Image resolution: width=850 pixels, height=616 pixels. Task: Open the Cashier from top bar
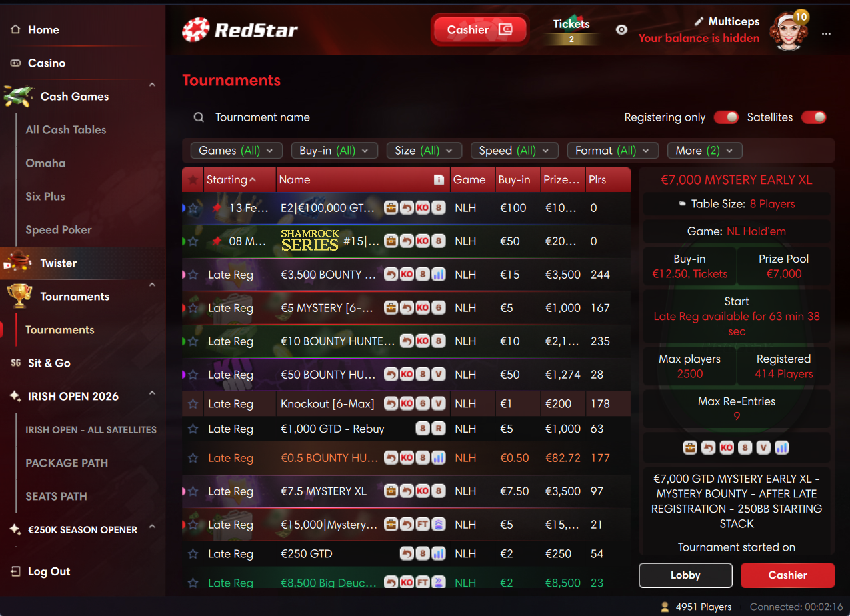[x=479, y=30]
